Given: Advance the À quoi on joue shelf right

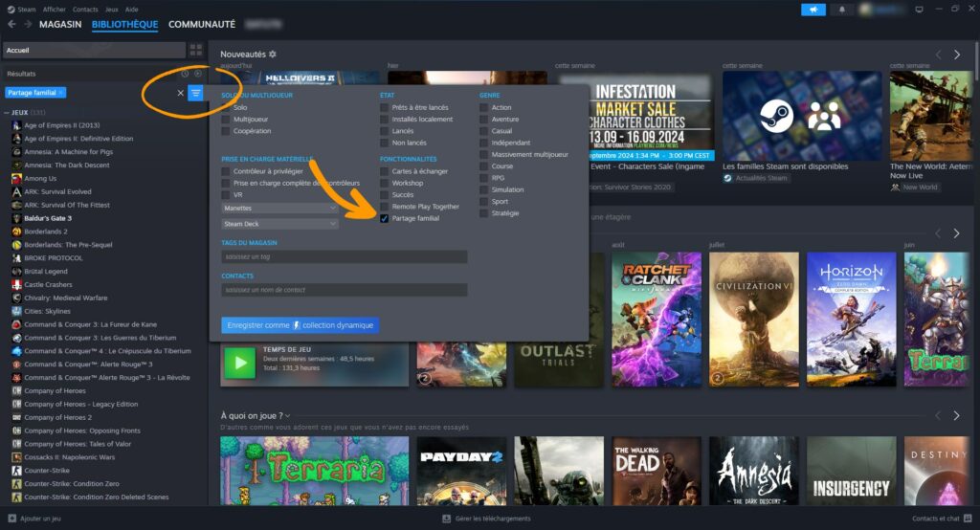Looking at the screenshot, I should coord(956,415).
